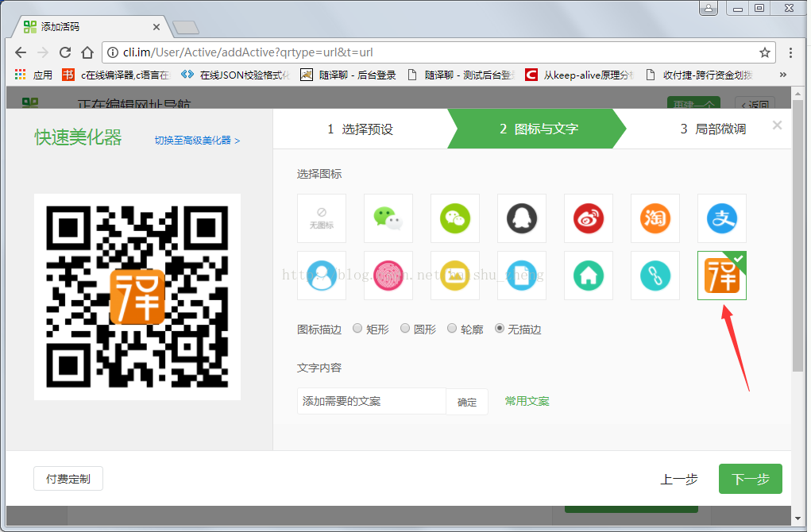Image resolution: width=811 pixels, height=532 pixels.
Task: Reload the current page
Action: pyautogui.click(x=65, y=52)
